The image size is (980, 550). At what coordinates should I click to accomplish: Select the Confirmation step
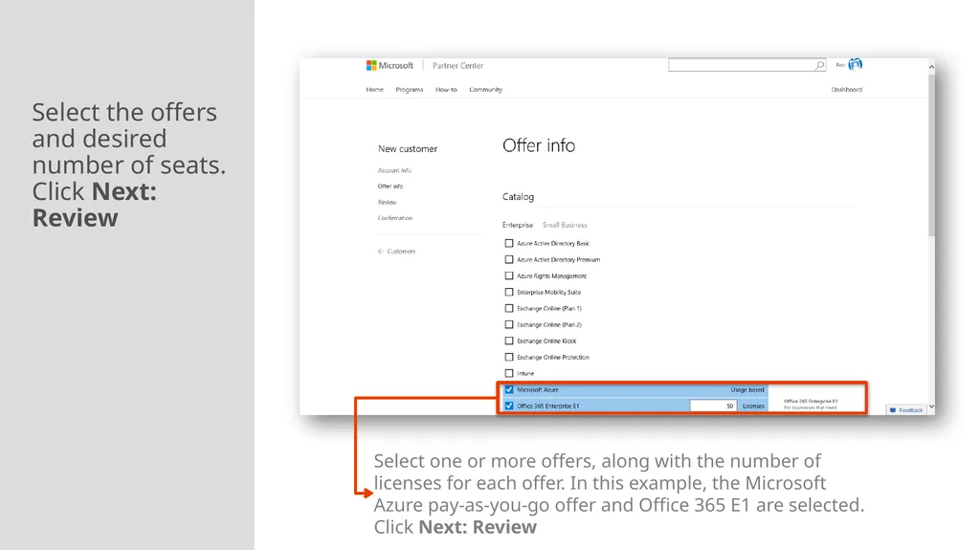pyautogui.click(x=395, y=218)
